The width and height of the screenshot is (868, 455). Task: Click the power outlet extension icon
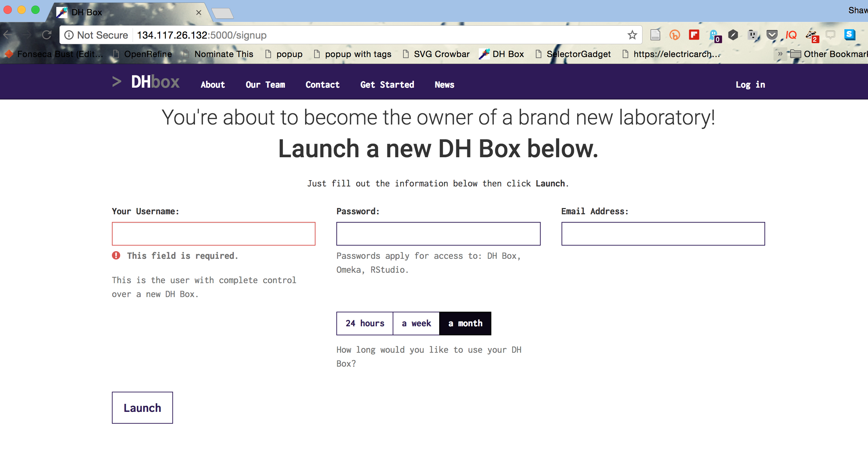[x=753, y=35]
